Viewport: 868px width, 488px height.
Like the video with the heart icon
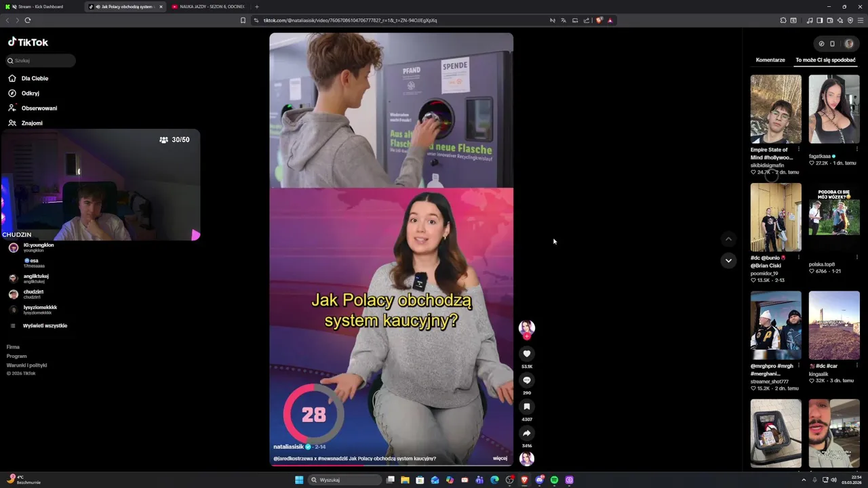tap(527, 354)
